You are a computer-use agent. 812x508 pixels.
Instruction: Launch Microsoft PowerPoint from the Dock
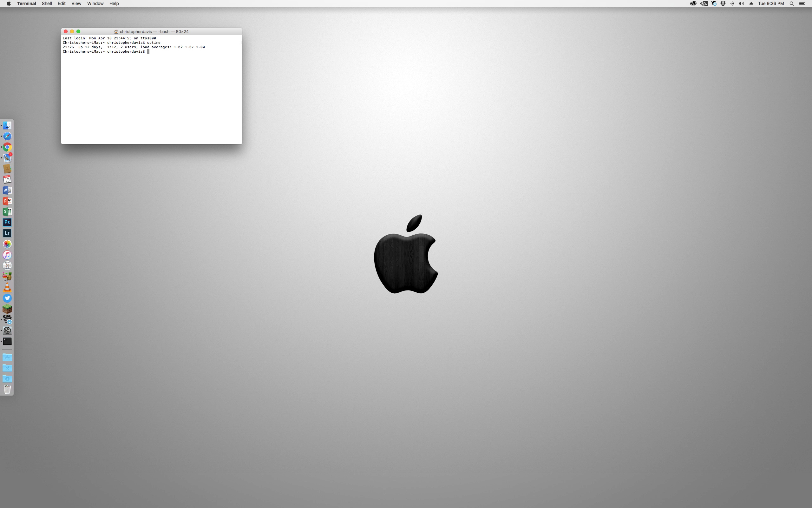pos(7,201)
